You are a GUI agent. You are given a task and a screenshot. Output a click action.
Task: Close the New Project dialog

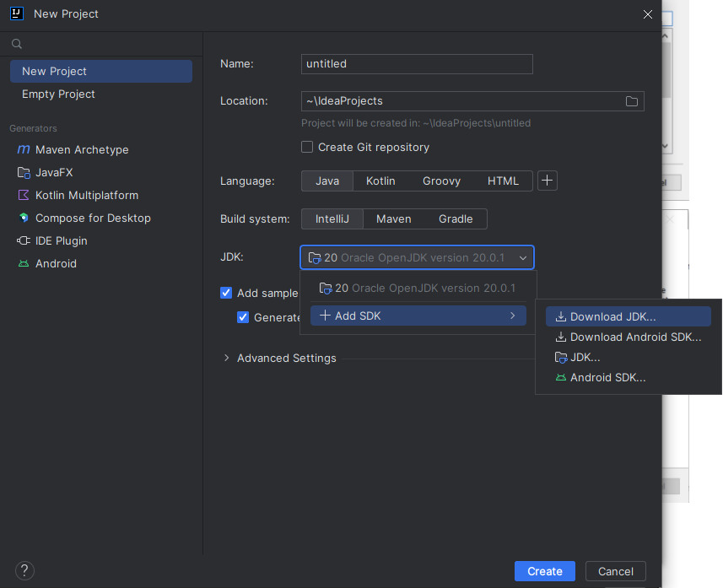(648, 14)
